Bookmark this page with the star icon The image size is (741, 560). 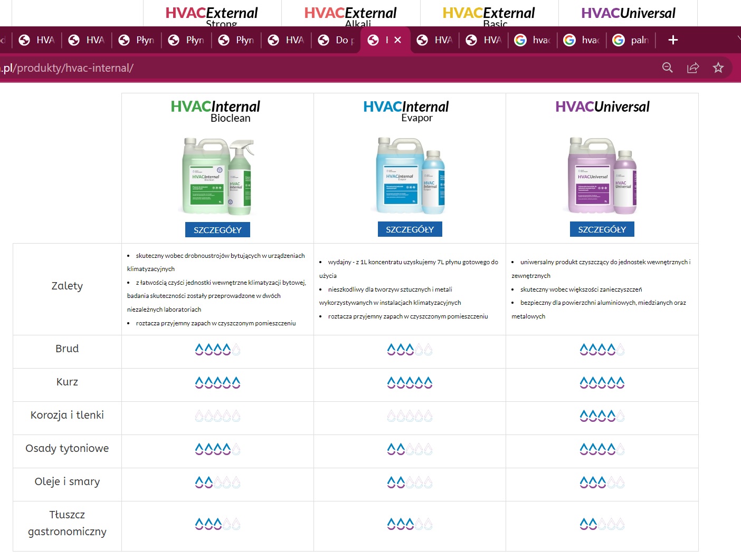[718, 67]
